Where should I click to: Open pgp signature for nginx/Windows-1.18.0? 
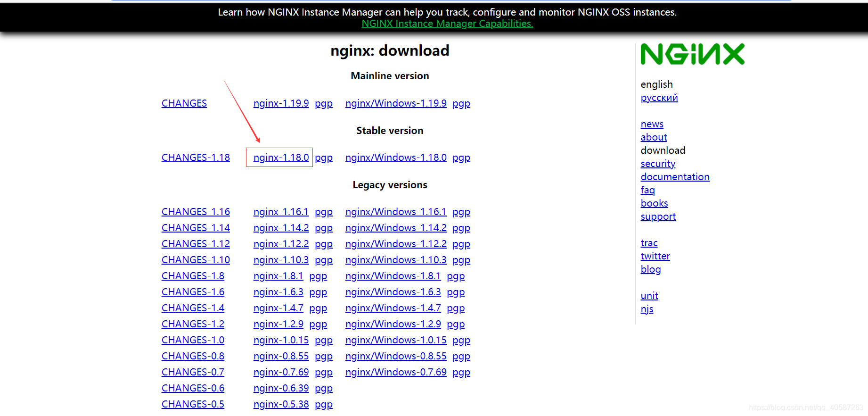pos(461,158)
